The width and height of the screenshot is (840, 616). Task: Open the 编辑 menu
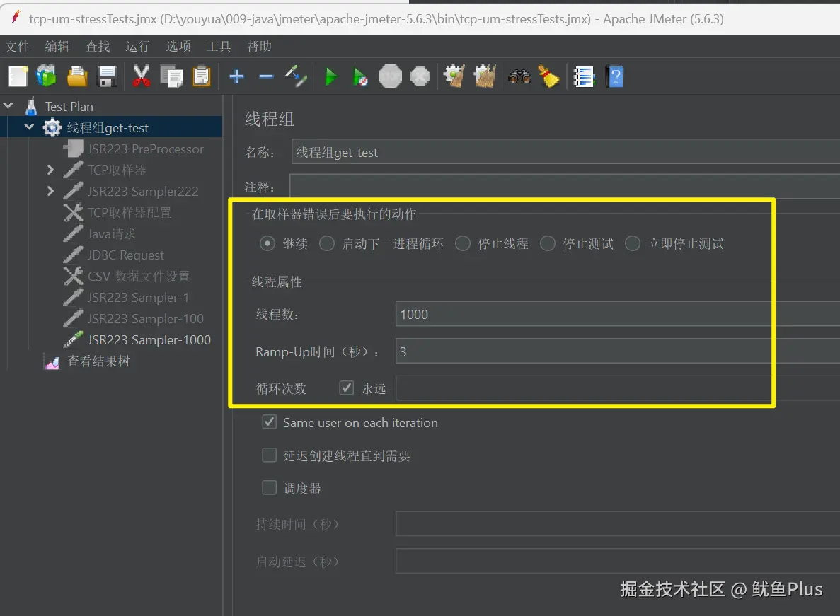[x=57, y=47]
